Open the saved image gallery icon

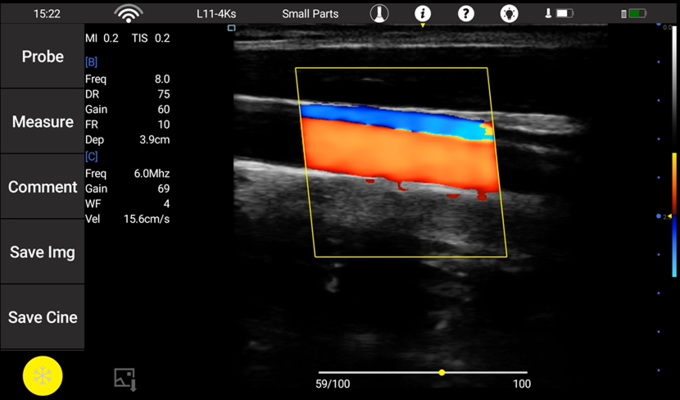124,378
